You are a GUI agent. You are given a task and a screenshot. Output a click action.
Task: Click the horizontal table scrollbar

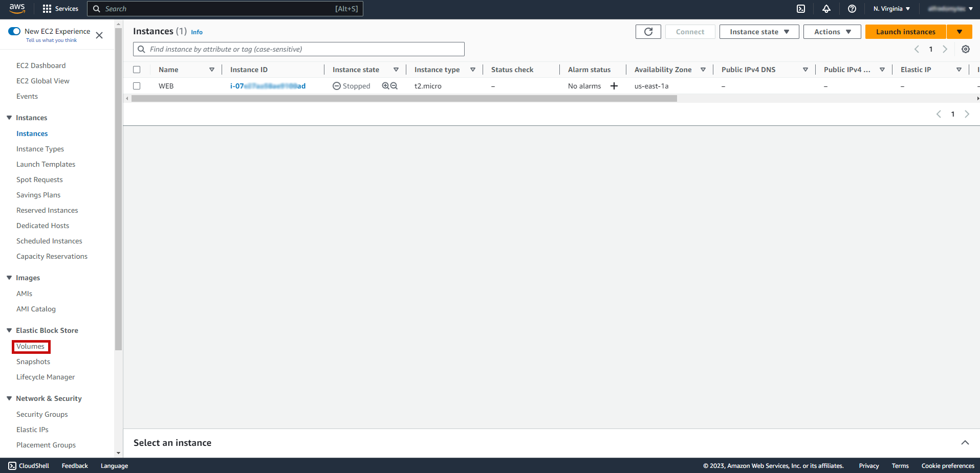(x=404, y=98)
